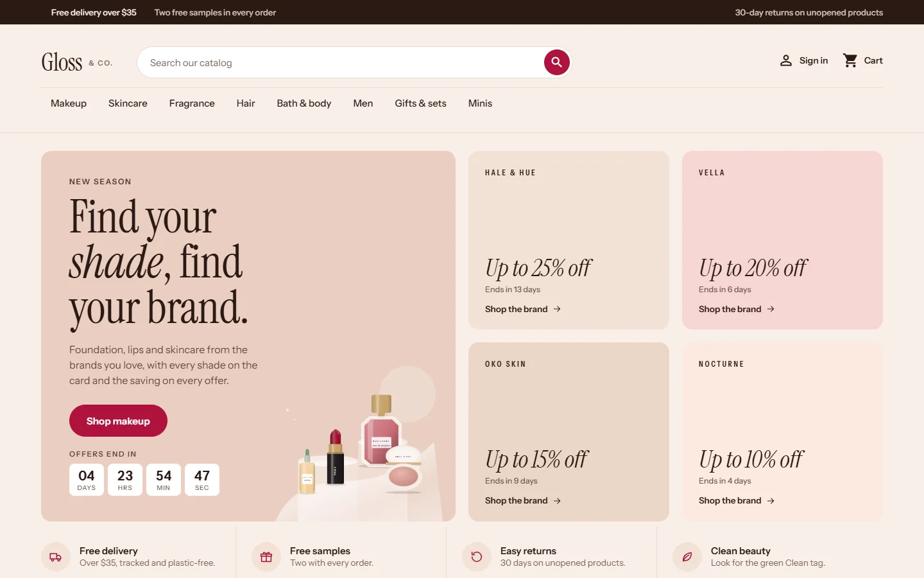
Task: Go to the Fragrance category
Action: point(192,103)
